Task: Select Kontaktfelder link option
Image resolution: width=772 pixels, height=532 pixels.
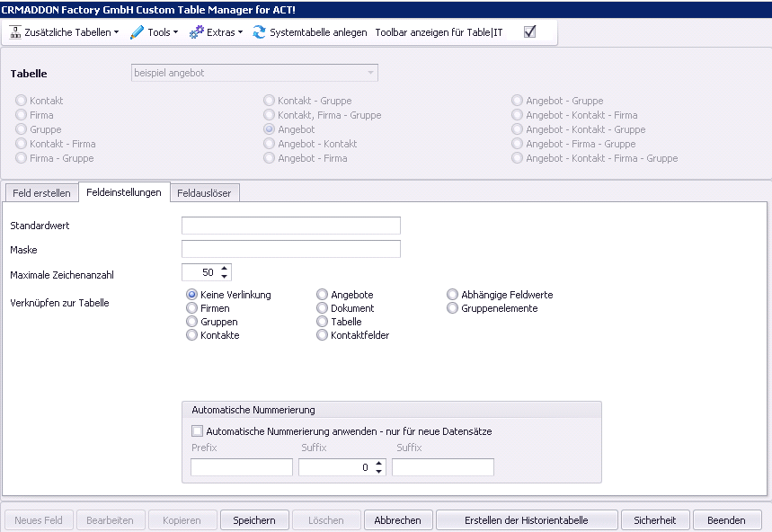Action: pyautogui.click(x=322, y=334)
